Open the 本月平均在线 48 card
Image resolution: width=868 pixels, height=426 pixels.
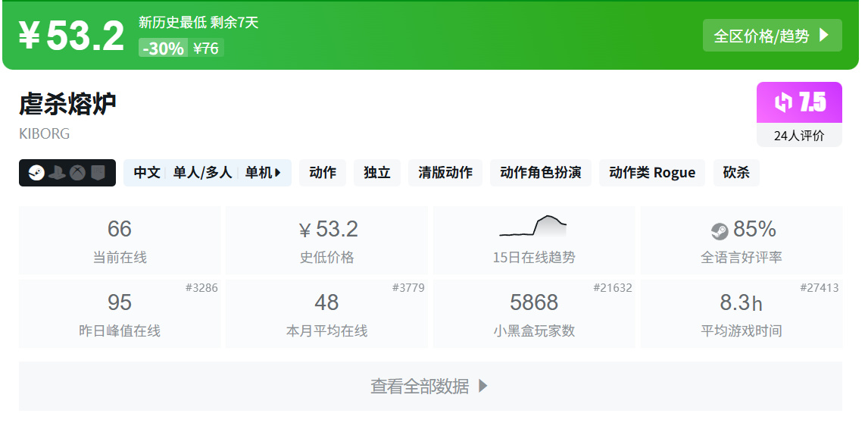(326, 314)
